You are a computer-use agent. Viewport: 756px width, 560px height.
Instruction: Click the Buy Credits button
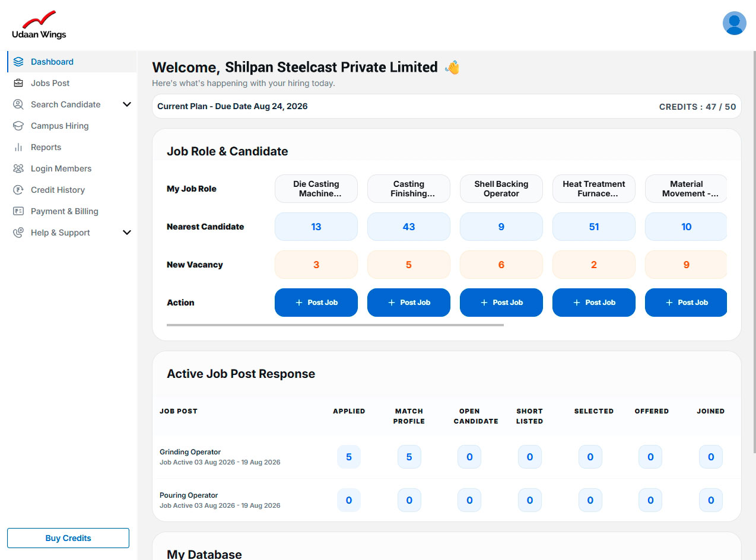68,538
